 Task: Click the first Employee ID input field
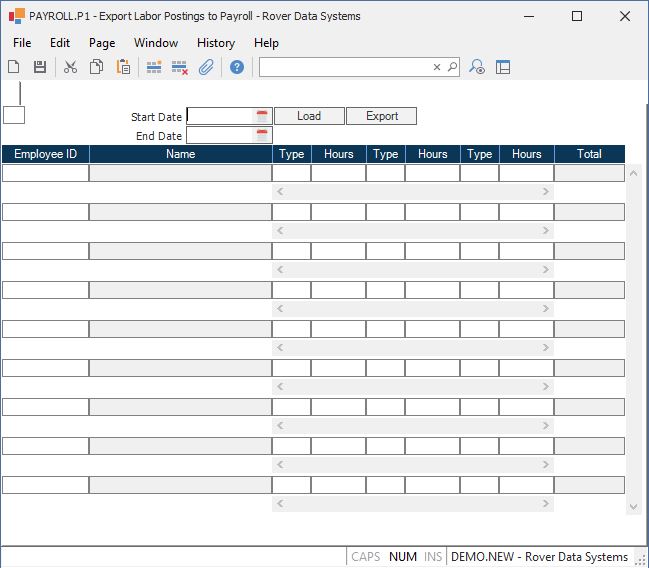pyautogui.click(x=45, y=173)
